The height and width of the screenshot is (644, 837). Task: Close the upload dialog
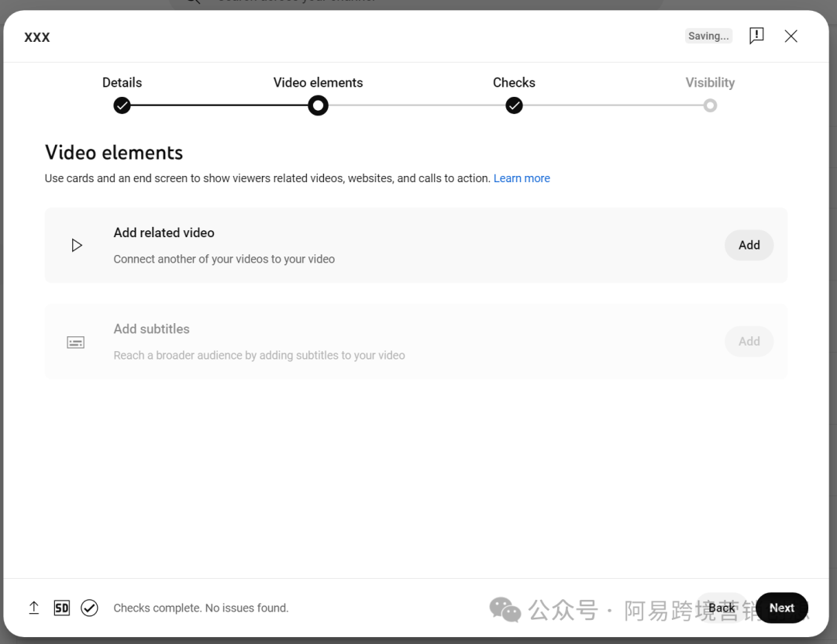point(791,36)
